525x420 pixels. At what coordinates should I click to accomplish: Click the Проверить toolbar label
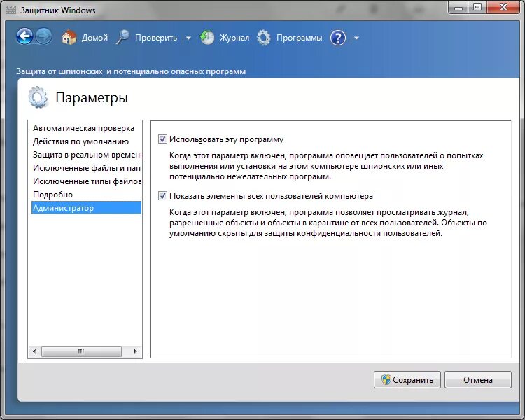[x=156, y=38]
